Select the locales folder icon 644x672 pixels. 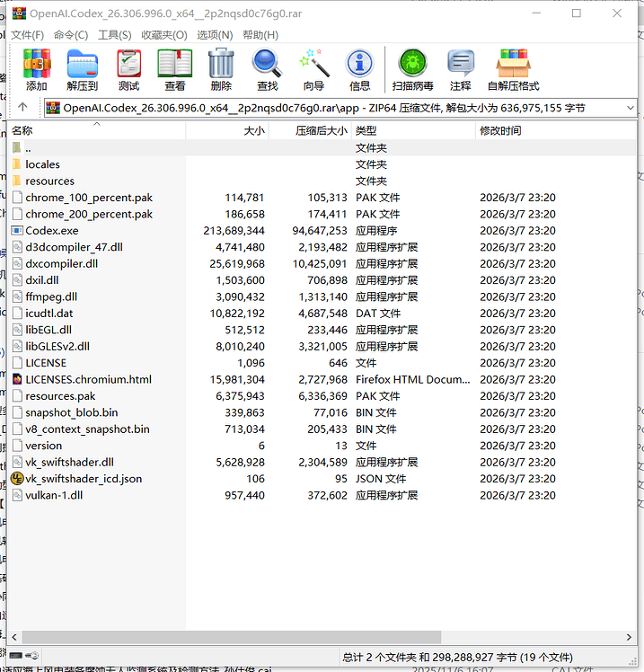tap(17, 164)
